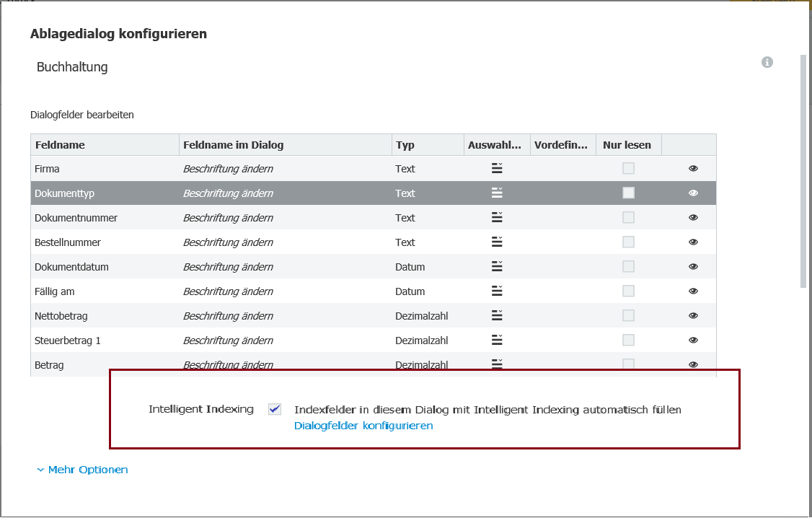Click Beschriftung ändern for Bestellnummer

[227, 242]
